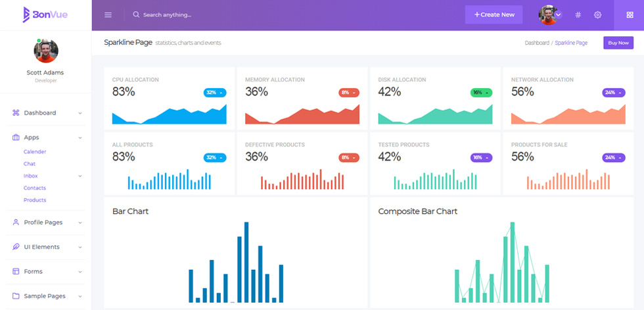Go to Dashboard breadcrumb link
Image resolution: width=644 pixels, height=310 pixels.
[x=537, y=43]
